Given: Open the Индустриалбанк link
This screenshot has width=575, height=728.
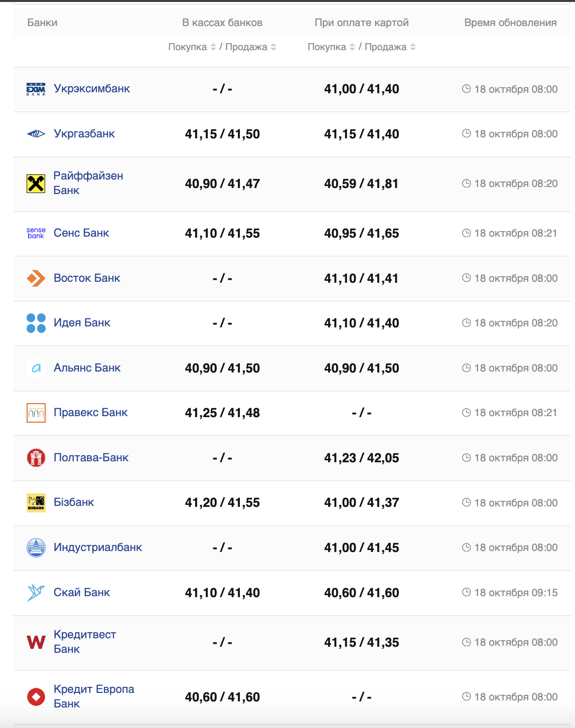Looking at the screenshot, I should (98, 548).
